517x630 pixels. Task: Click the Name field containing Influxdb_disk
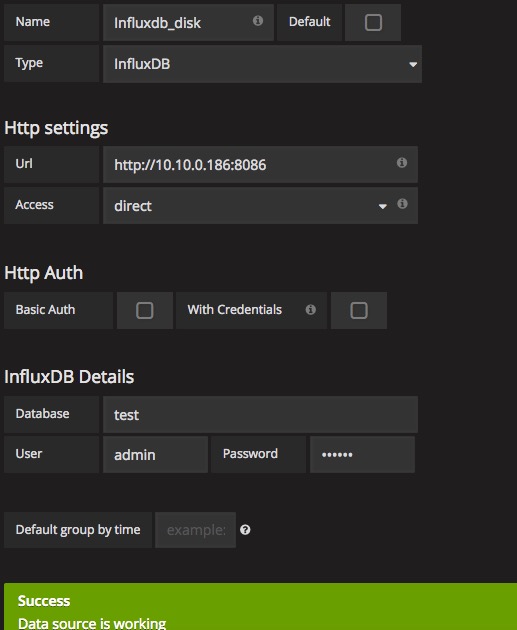188,22
